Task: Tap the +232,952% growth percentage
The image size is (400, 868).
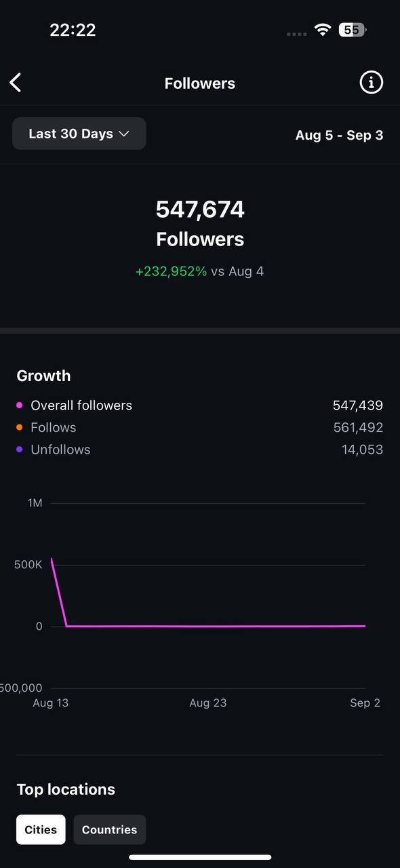Action: coord(171,271)
